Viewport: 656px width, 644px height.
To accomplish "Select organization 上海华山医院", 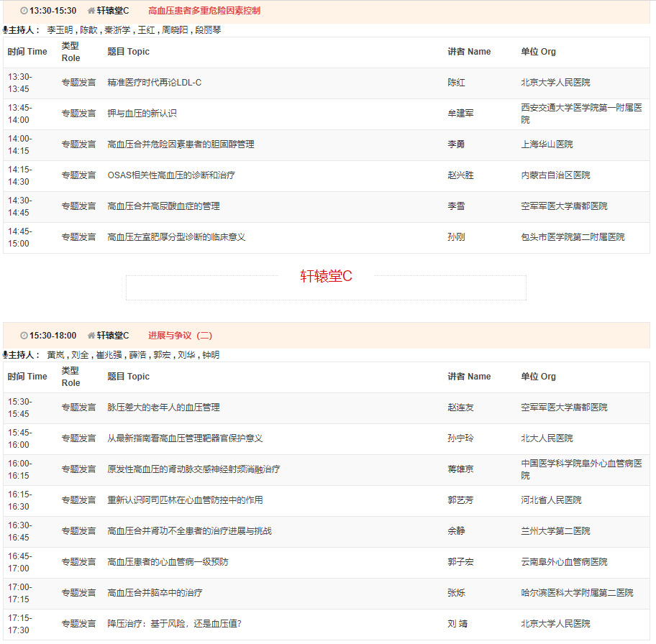I will [547, 144].
